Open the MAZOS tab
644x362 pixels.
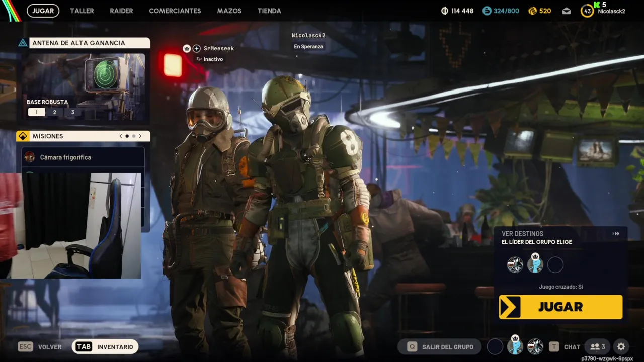tap(229, 11)
